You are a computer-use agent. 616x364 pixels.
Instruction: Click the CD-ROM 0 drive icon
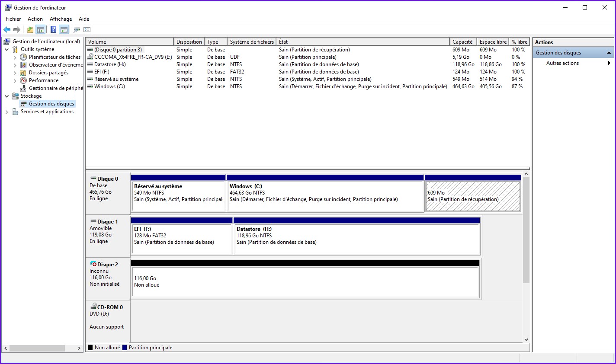click(93, 307)
